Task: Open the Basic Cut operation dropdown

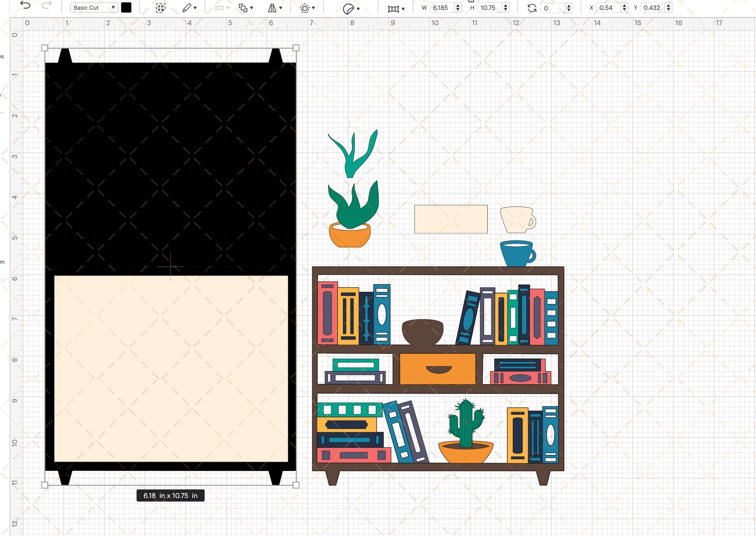Action: (x=94, y=8)
